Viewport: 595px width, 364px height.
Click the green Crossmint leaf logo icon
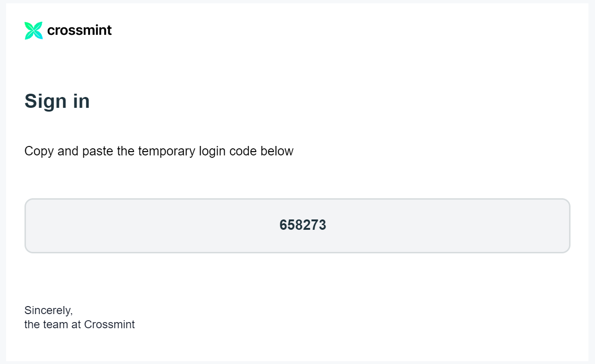click(33, 31)
